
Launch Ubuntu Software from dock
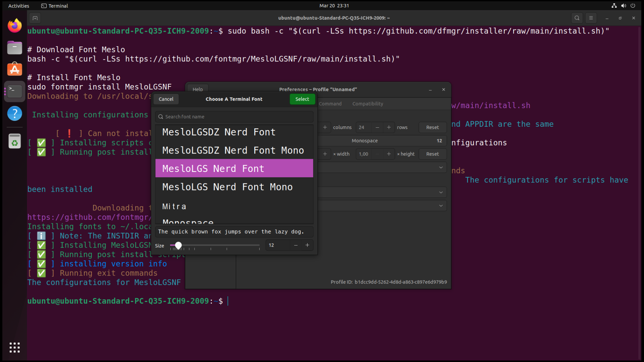[14, 69]
